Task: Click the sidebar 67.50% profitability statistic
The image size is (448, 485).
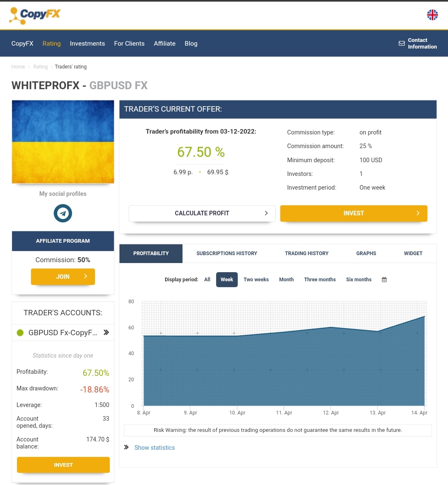Action: tap(96, 373)
